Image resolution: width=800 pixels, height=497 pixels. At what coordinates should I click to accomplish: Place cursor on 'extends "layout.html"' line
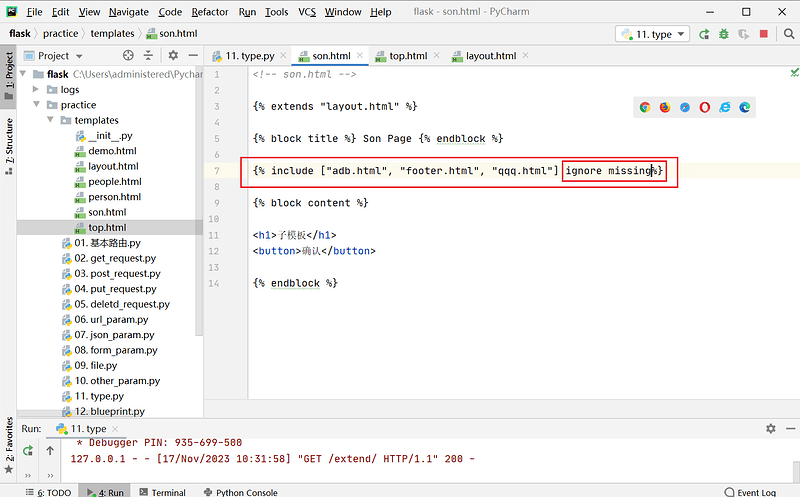click(x=335, y=107)
